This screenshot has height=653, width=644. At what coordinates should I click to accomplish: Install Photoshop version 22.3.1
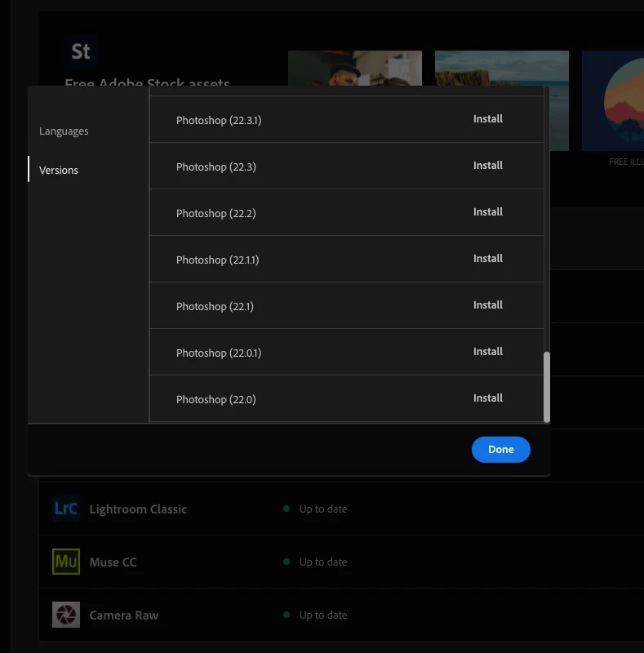488,119
